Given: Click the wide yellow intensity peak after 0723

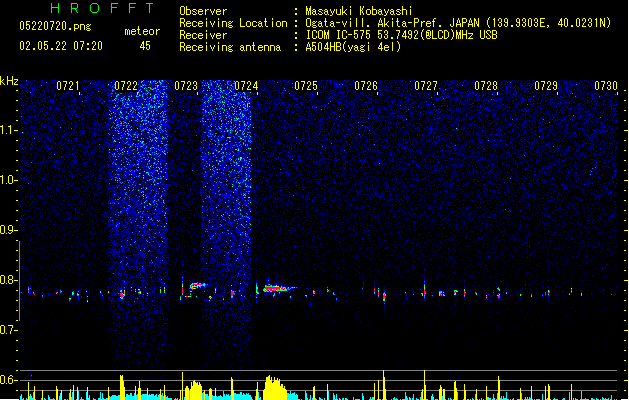Looking at the screenshot, I should pos(196,390).
